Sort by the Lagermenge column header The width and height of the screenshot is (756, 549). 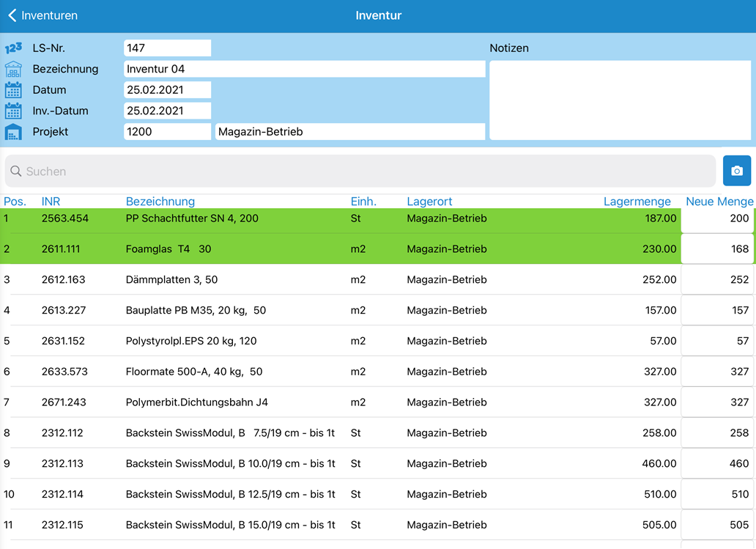point(637,202)
